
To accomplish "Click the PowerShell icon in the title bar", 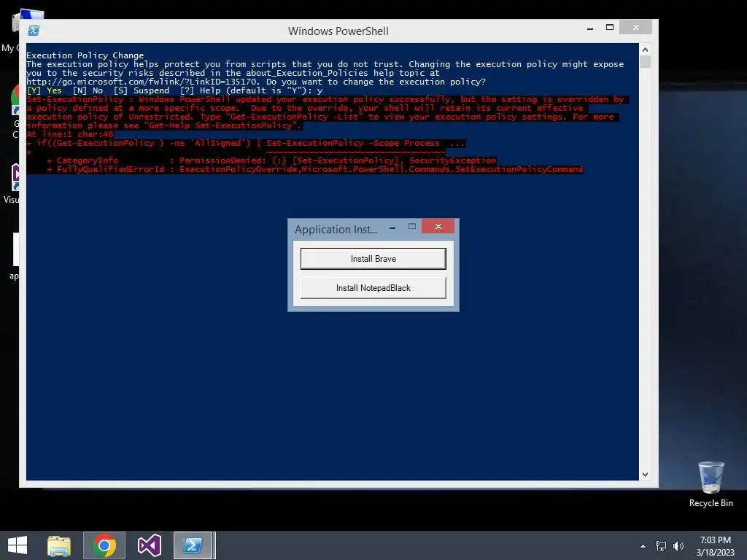I will coord(34,31).
